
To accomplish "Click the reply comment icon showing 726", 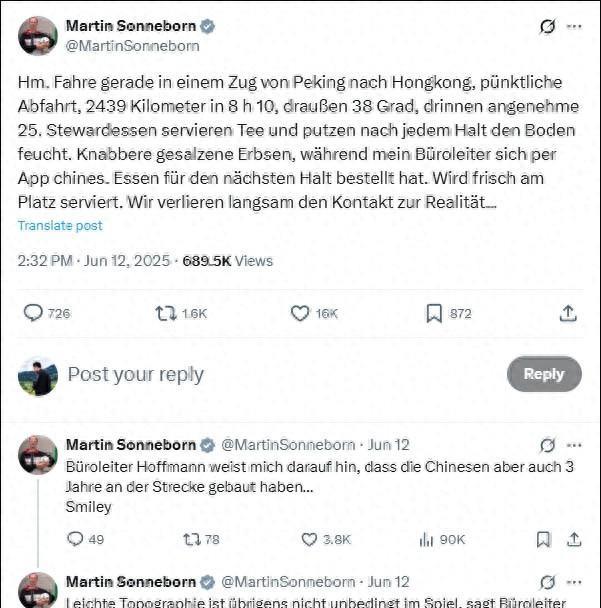I will (33, 313).
